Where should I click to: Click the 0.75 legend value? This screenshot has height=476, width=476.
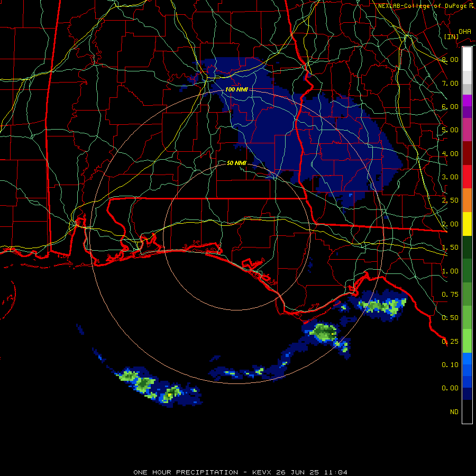450,295
